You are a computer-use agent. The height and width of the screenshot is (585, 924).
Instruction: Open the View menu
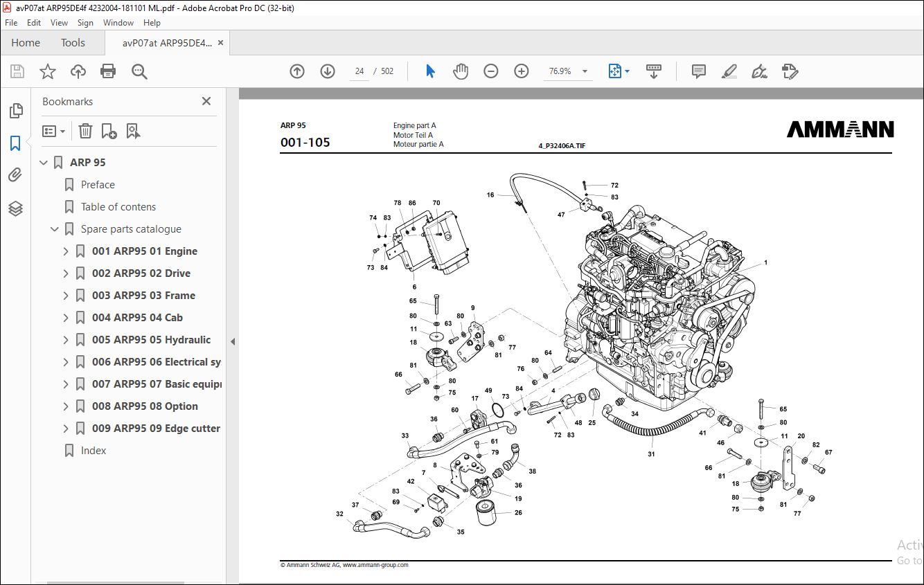59,23
